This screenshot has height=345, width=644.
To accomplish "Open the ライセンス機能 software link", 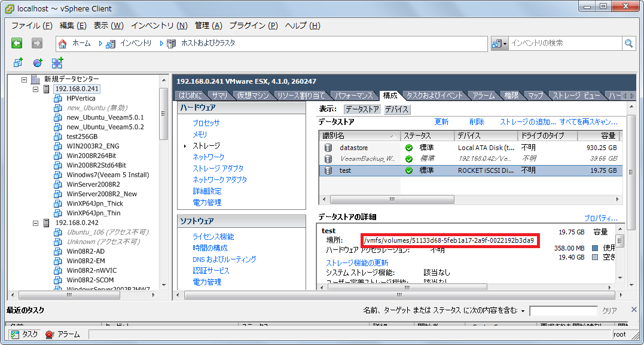I will [213, 237].
